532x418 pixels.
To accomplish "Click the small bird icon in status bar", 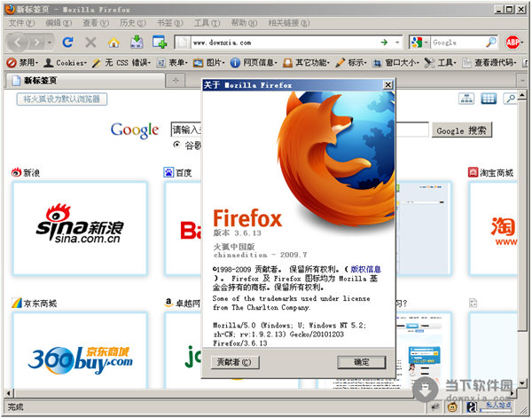I will (x=434, y=406).
